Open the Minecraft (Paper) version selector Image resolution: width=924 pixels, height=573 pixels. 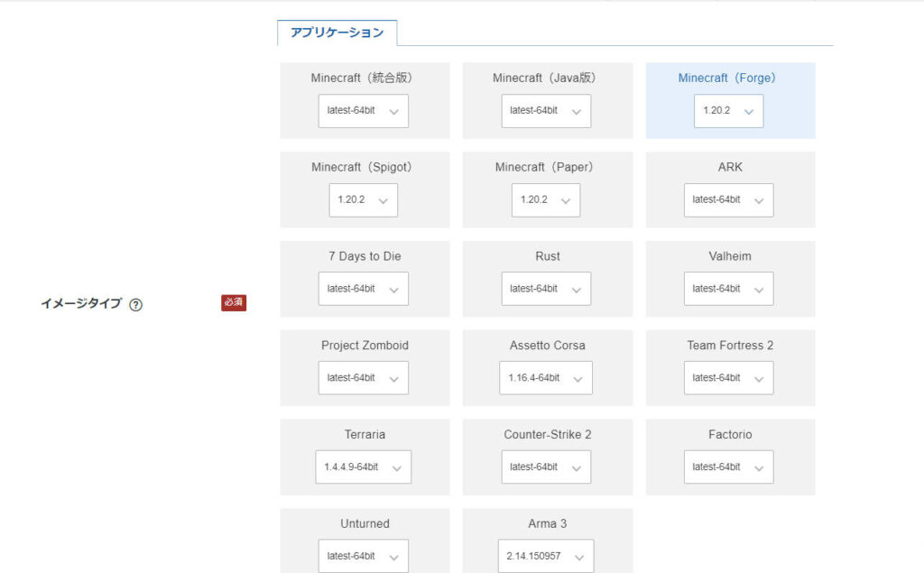545,200
